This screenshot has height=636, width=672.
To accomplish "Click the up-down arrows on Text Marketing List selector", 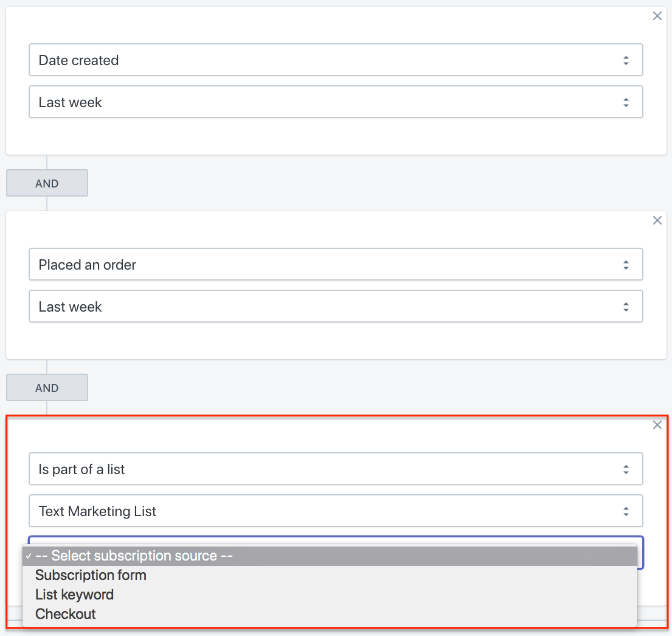I will tap(626, 511).
